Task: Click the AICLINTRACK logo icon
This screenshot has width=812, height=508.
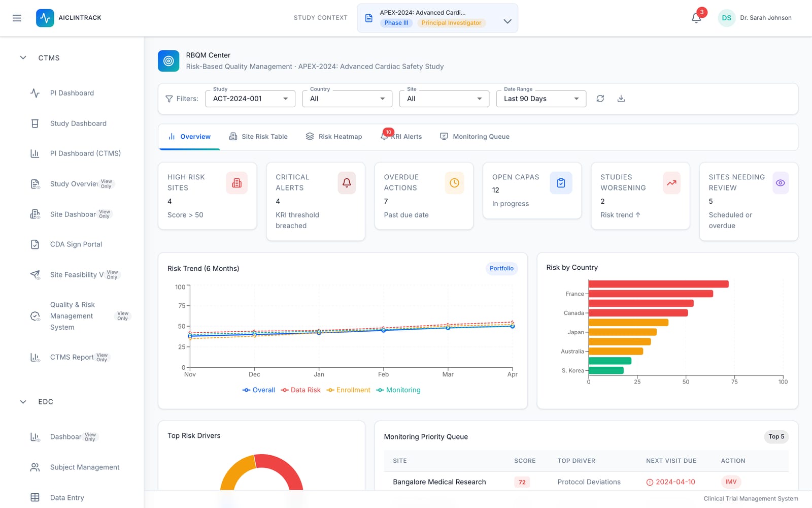Action: coord(45,18)
